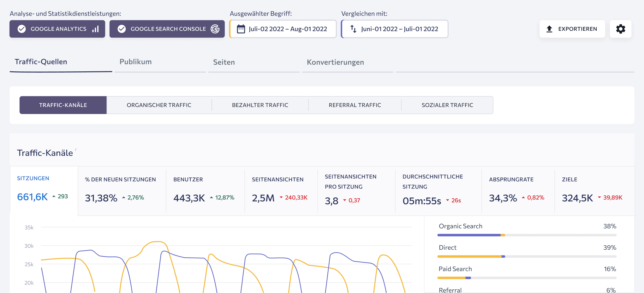Viewport: 644px width, 293px height.
Task: Click the export upload icon
Action: [x=549, y=29]
